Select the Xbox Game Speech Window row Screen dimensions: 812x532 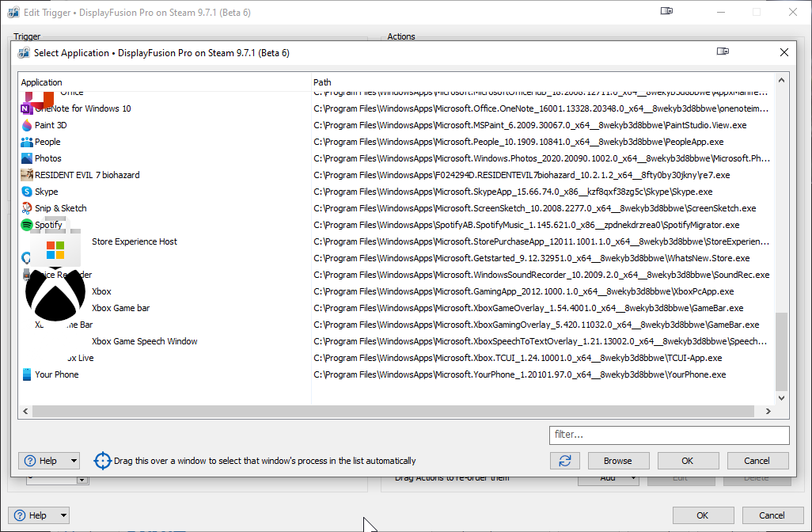pos(144,341)
